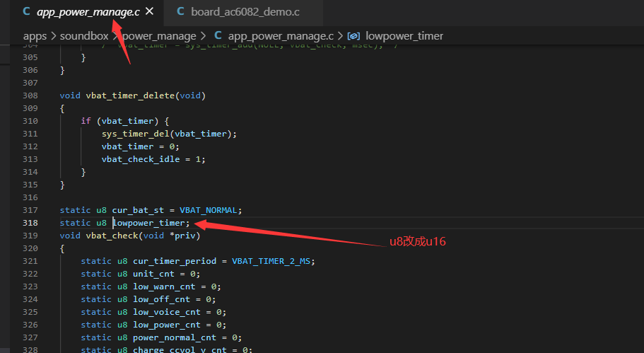This screenshot has width=644, height=353.
Task: Click 'vbat_check' function name on line 319
Action: pos(112,236)
